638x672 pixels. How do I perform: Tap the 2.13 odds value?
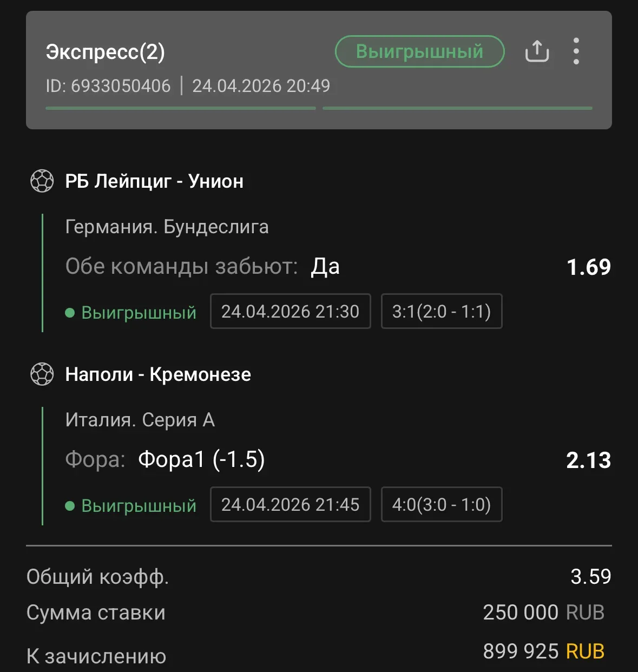click(588, 460)
